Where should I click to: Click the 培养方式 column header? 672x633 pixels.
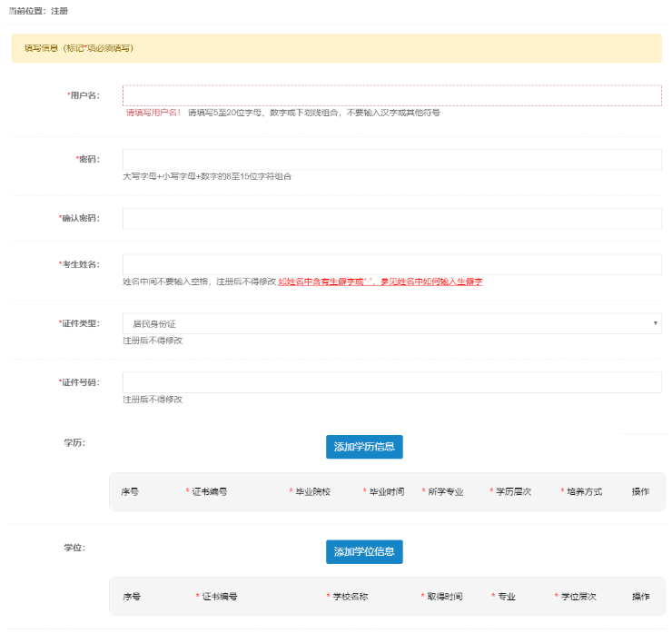pos(584,491)
